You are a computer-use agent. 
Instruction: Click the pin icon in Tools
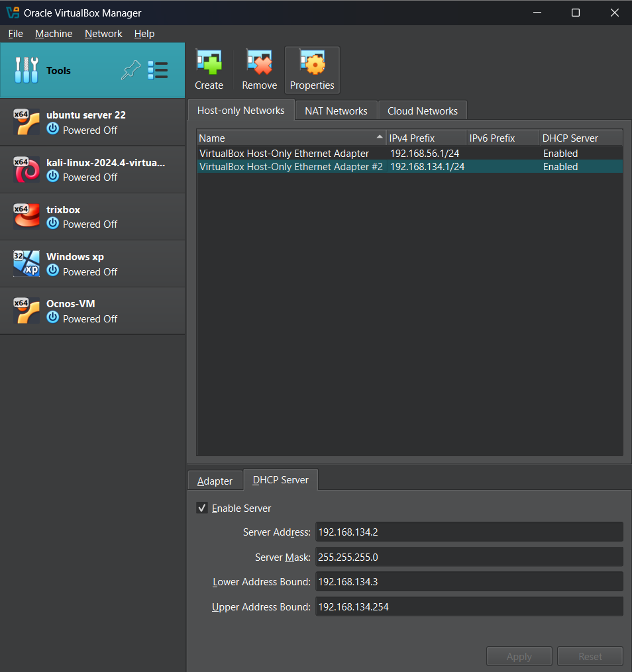(131, 70)
